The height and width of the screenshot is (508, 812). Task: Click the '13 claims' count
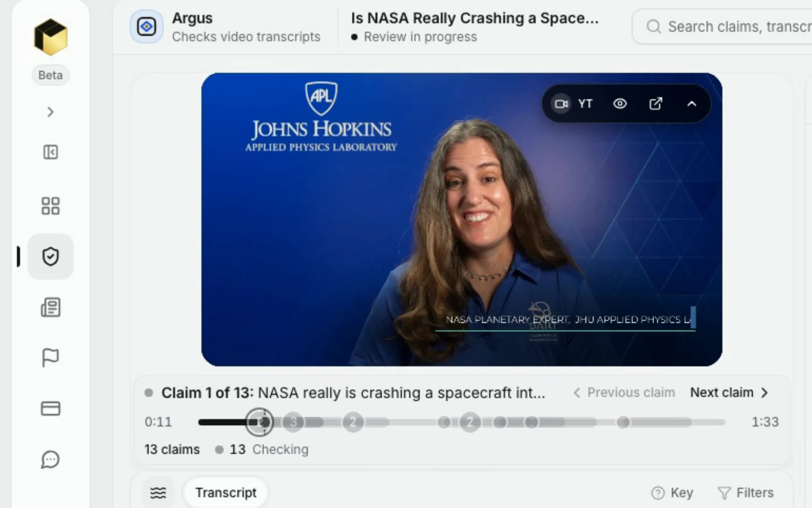click(x=172, y=450)
